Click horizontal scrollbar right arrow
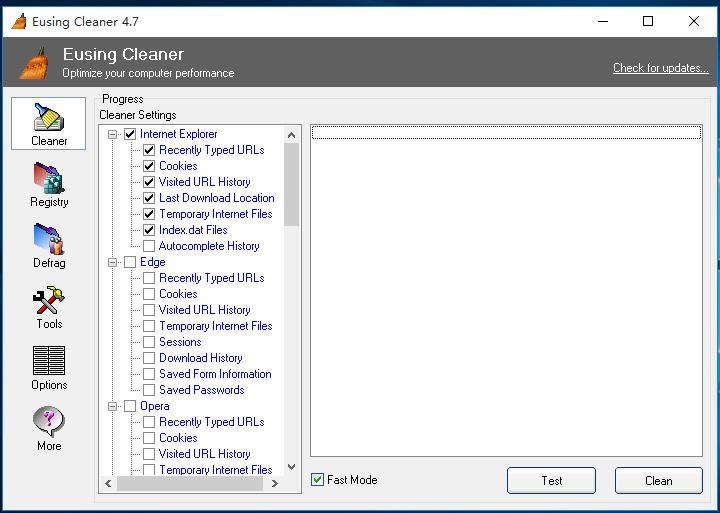720x513 pixels. pos(275,483)
